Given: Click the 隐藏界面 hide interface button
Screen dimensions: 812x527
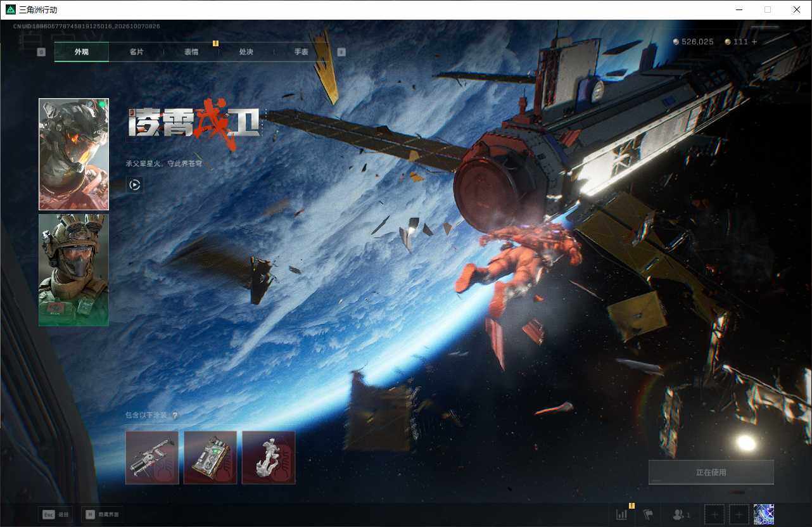Looking at the screenshot, I should [103, 514].
